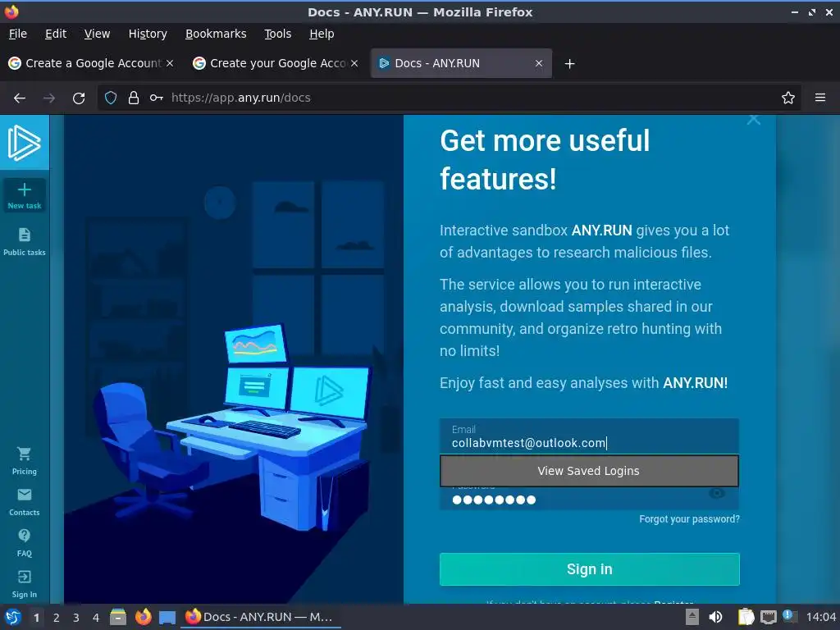Open Contacts from the sidebar
This screenshot has width=840, height=630.
point(24,502)
